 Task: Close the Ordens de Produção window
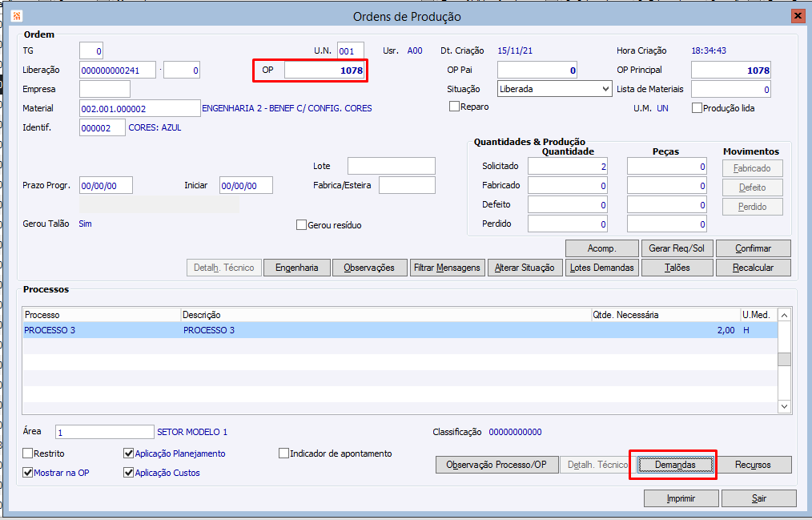[798, 16]
